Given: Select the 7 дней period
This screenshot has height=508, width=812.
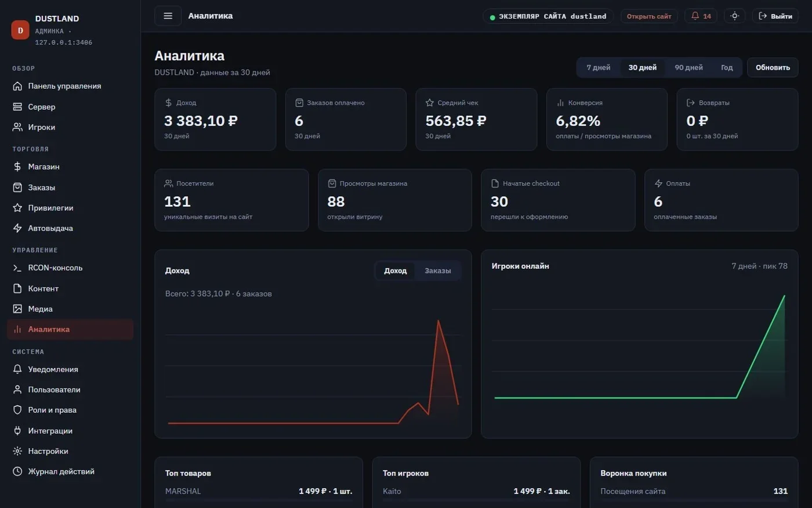Looking at the screenshot, I should pyautogui.click(x=599, y=67).
